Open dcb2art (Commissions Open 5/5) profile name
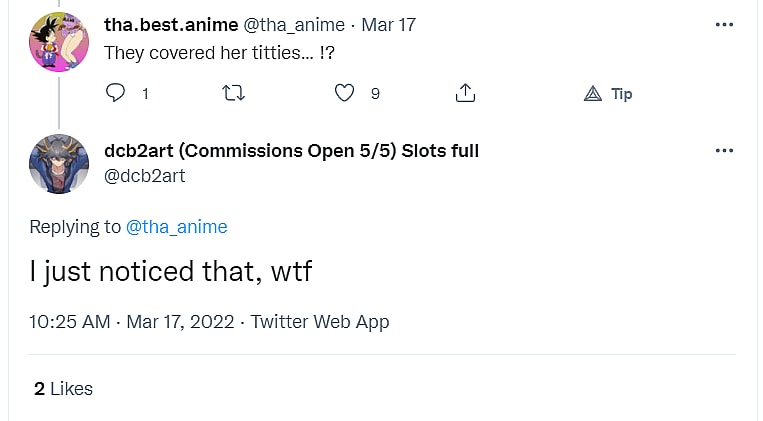Image resolution: width=763 pixels, height=421 pixels. (291, 151)
